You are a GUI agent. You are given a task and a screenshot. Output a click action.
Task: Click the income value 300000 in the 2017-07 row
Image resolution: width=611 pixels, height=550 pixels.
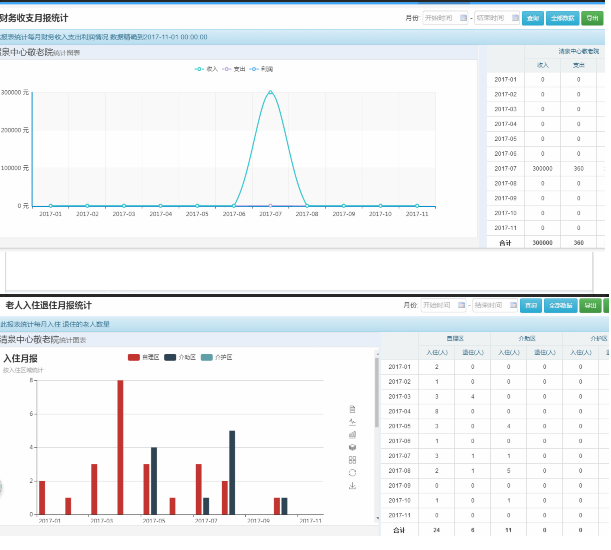542,168
